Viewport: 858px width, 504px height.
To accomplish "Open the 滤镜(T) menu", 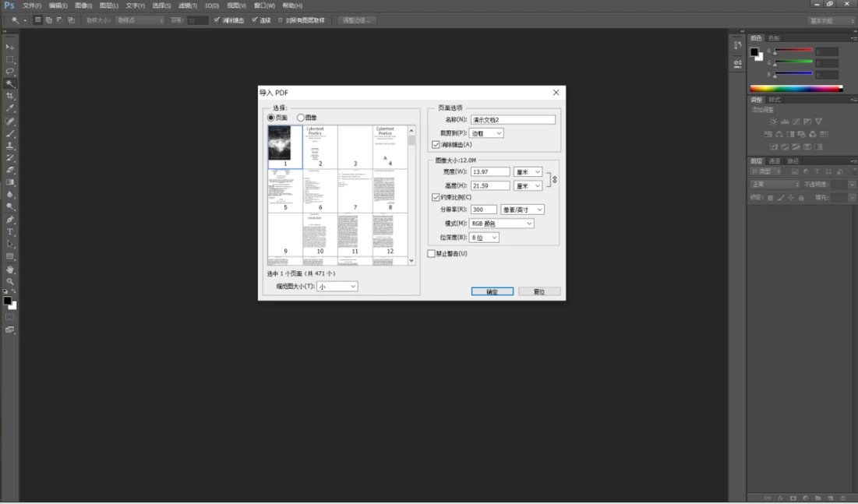I will tap(187, 5).
